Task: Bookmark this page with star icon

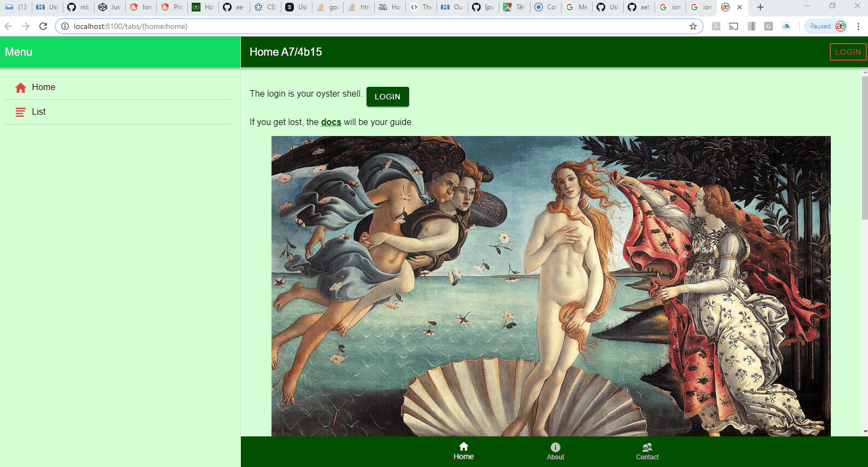Action: pos(693,26)
